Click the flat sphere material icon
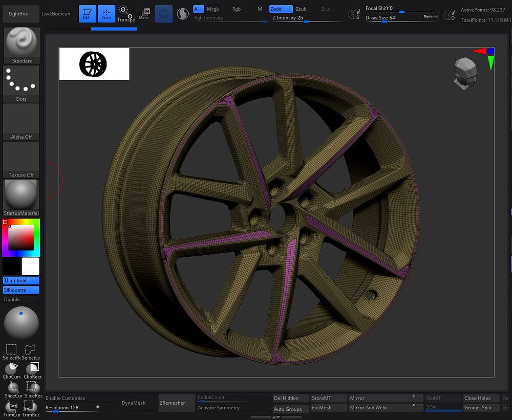512x420 pixels. 164,14
